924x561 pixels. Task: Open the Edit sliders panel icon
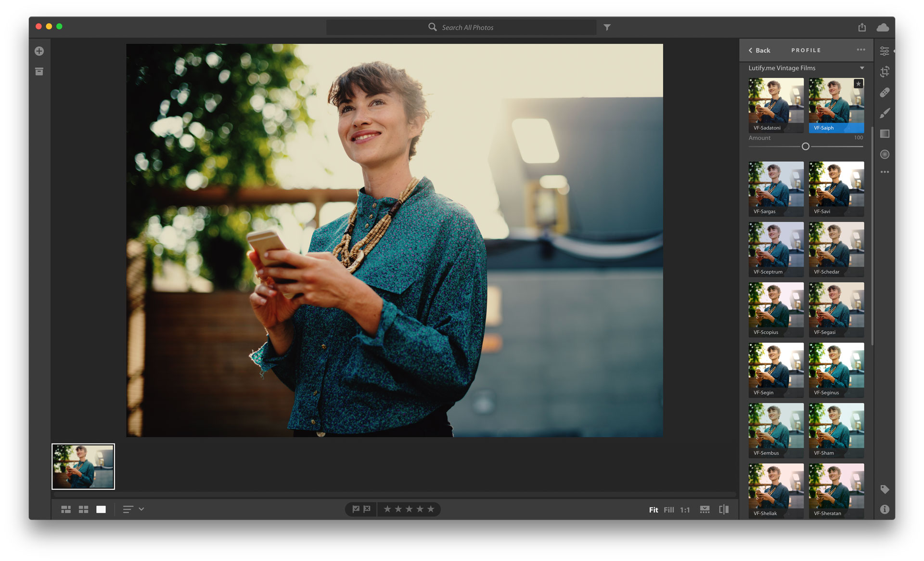click(x=885, y=51)
